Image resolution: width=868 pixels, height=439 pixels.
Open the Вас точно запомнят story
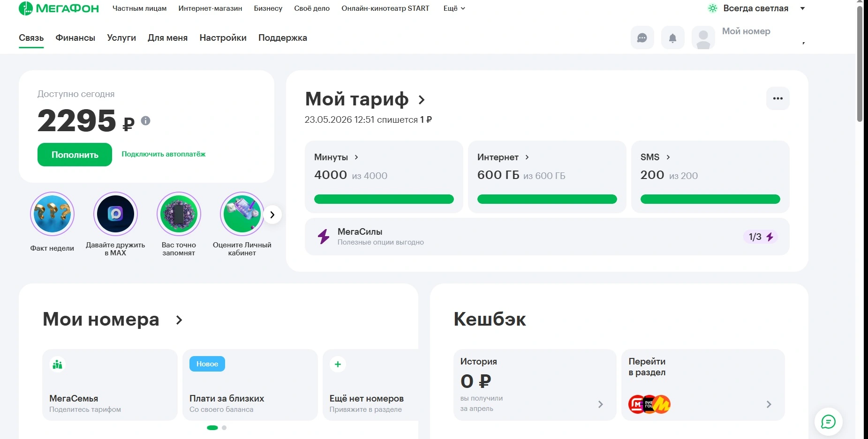tap(179, 214)
